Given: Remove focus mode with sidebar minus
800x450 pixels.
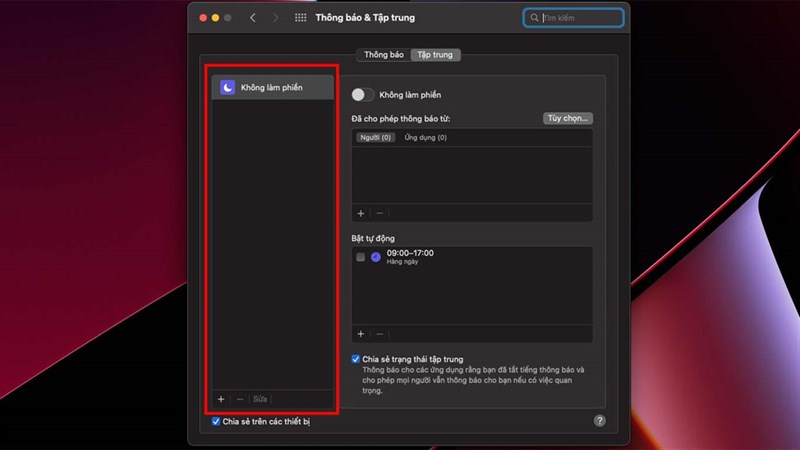Looking at the screenshot, I should point(240,399).
